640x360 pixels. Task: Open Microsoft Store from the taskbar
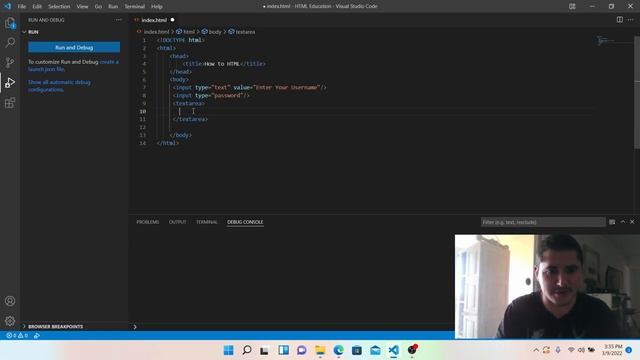coord(357,350)
